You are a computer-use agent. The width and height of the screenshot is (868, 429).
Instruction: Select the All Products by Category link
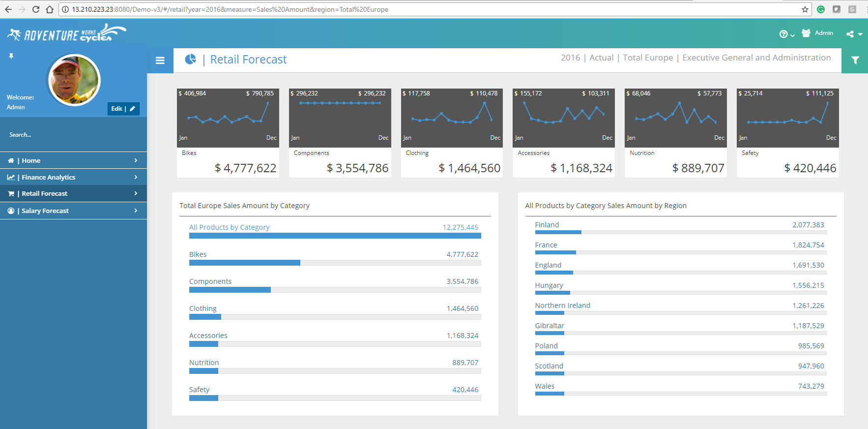229,227
